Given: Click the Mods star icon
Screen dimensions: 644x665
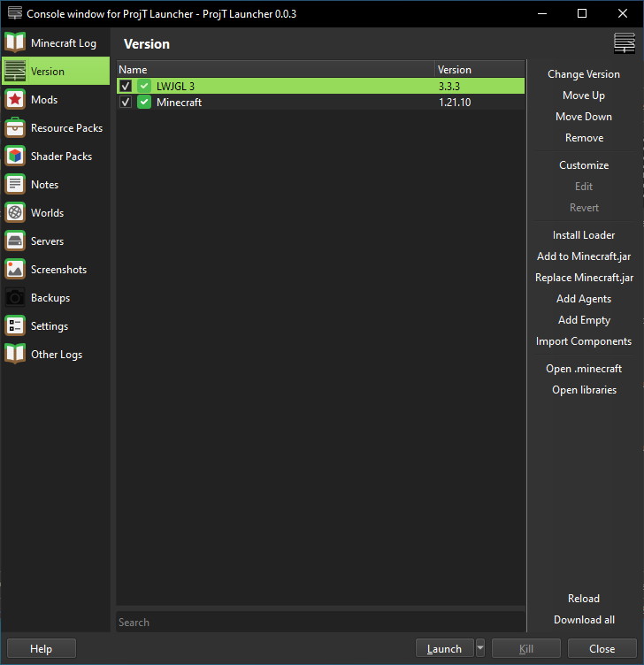Looking at the screenshot, I should 15,100.
